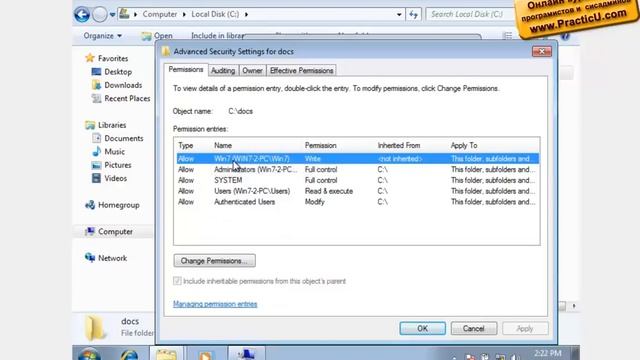The height and width of the screenshot is (360, 640).
Task: Select Libraries in navigation pane
Action: 106,125
